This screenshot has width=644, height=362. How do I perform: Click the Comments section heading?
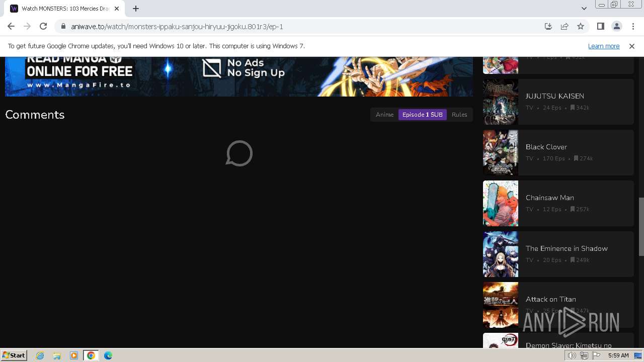(35, 115)
